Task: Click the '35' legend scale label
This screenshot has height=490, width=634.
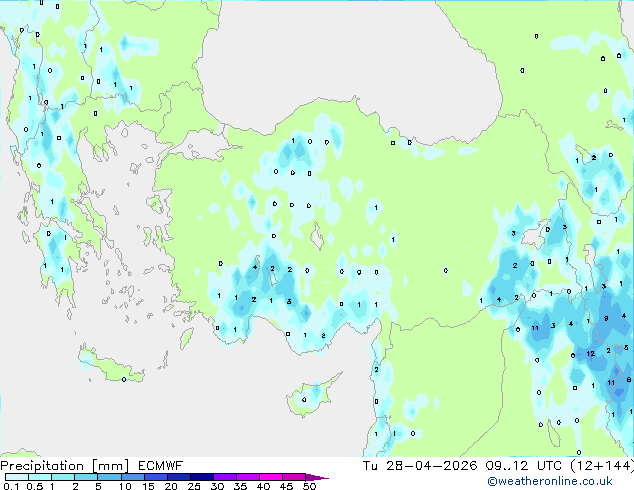Action: pos(240,486)
